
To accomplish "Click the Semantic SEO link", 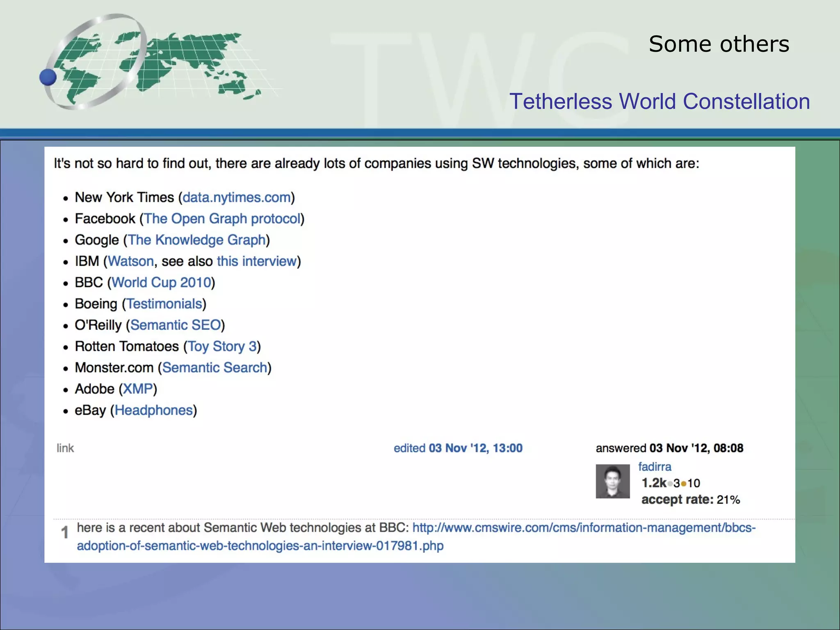I will pos(176,325).
